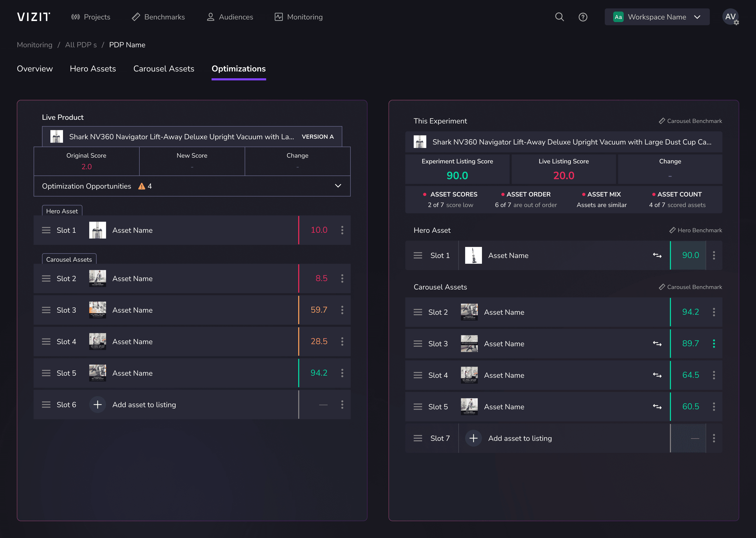
Task: Click Experiment Listing Score value 90.0
Action: click(x=457, y=175)
